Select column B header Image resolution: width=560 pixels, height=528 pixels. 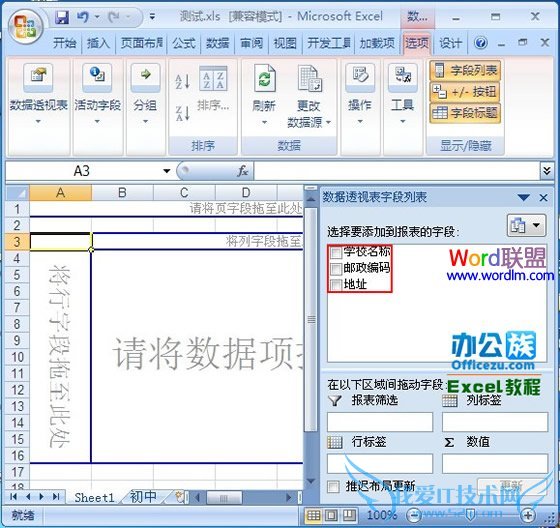click(x=122, y=193)
